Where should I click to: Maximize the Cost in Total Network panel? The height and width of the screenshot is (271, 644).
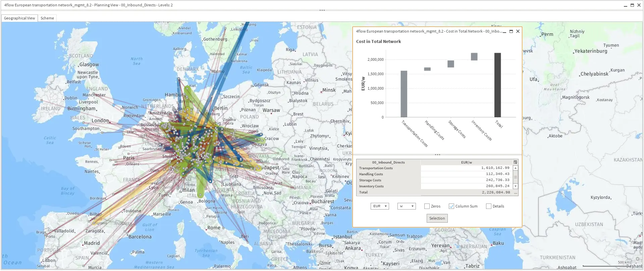511,32
